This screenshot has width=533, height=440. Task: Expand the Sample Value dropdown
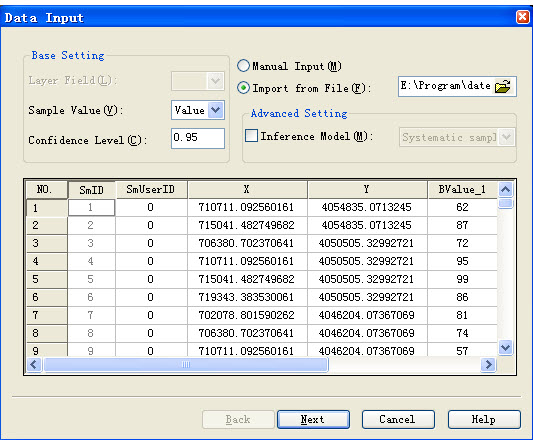(x=216, y=110)
